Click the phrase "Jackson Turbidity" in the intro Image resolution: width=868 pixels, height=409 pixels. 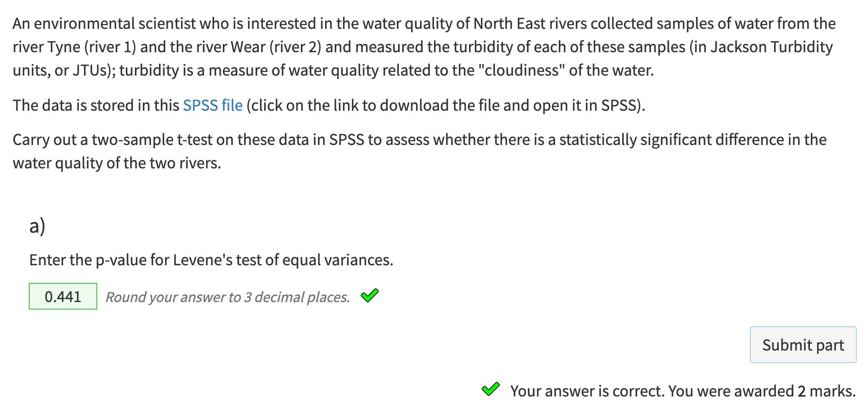click(x=772, y=47)
